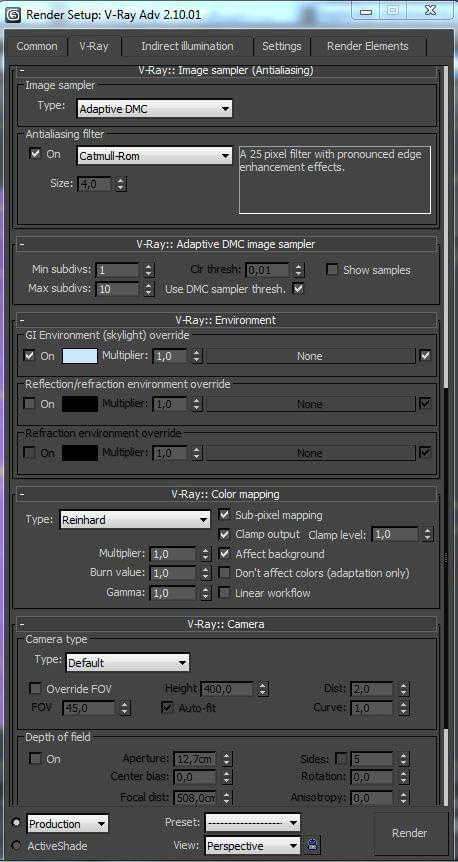The height and width of the screenshot is (862, 458).
Task: Select the Production radio button
Action: 16,822
